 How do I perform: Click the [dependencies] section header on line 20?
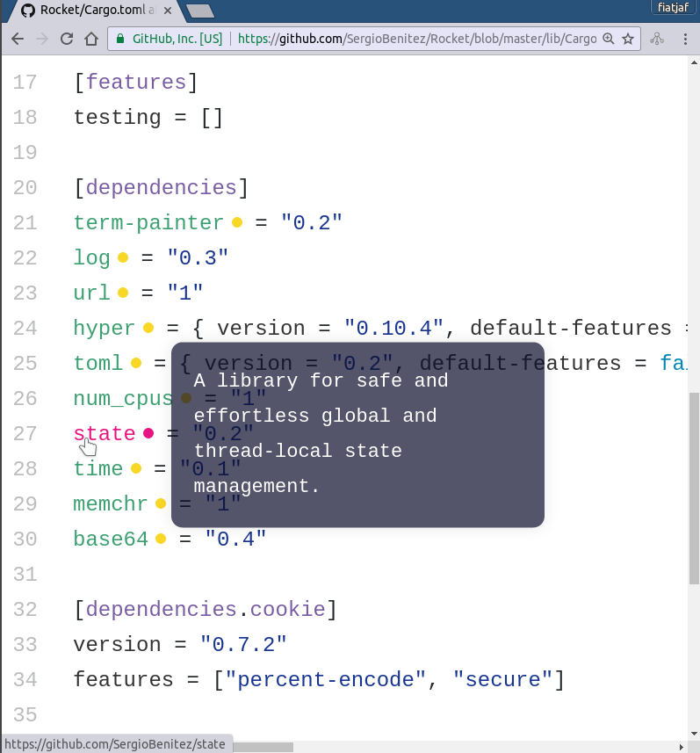161,187
